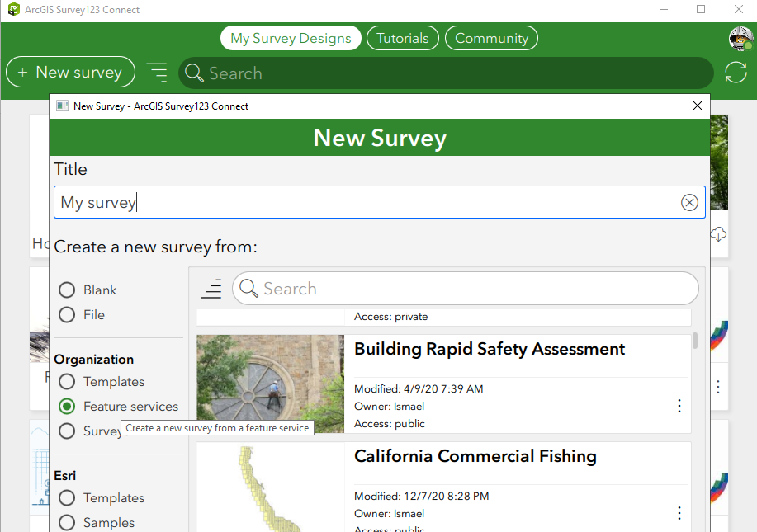Select the Feature services radio button
The image size is (757, 532).
pyautogui.click(x=67, y=407)
